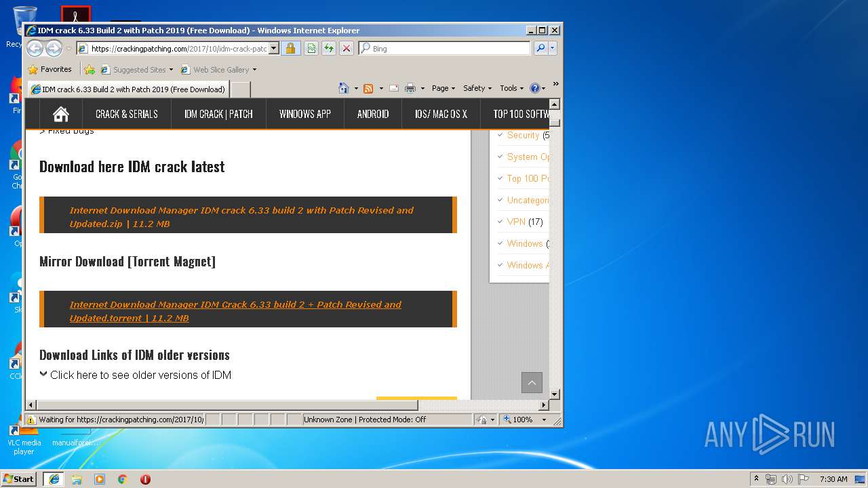Open the Page menu dropdown
The image size is (868, 488).
coord(443,88)
